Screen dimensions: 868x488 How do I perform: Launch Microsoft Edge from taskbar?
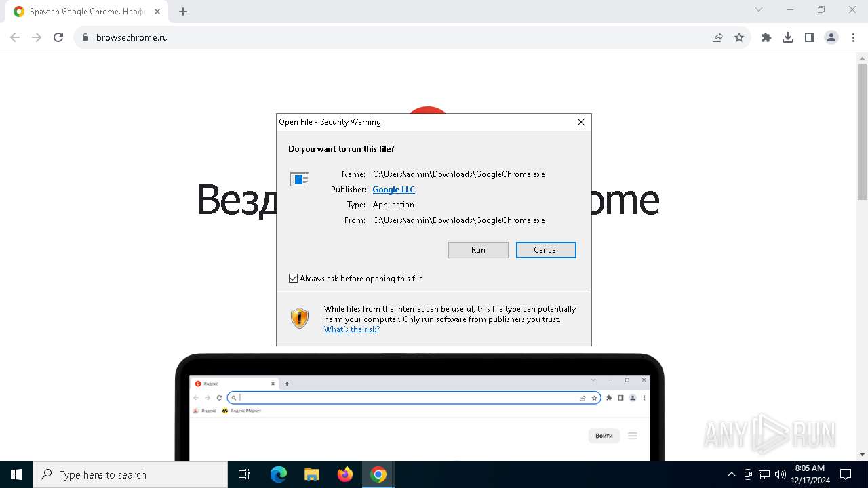279,474
